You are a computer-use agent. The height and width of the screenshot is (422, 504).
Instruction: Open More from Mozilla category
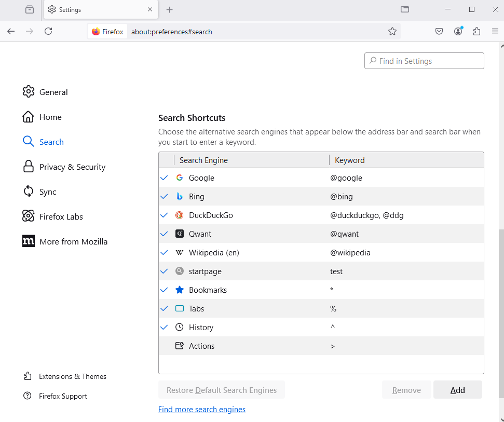[x=64, y=241]
